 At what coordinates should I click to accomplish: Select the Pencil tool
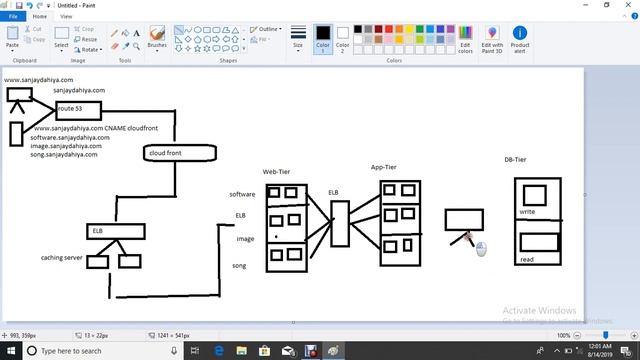point(115,33)
